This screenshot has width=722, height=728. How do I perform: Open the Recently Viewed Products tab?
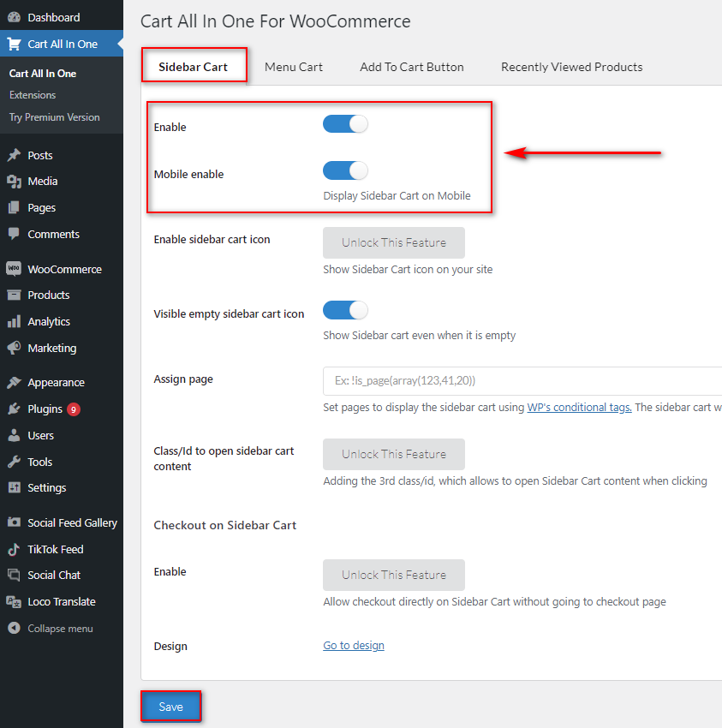click(x=571, y=67)
